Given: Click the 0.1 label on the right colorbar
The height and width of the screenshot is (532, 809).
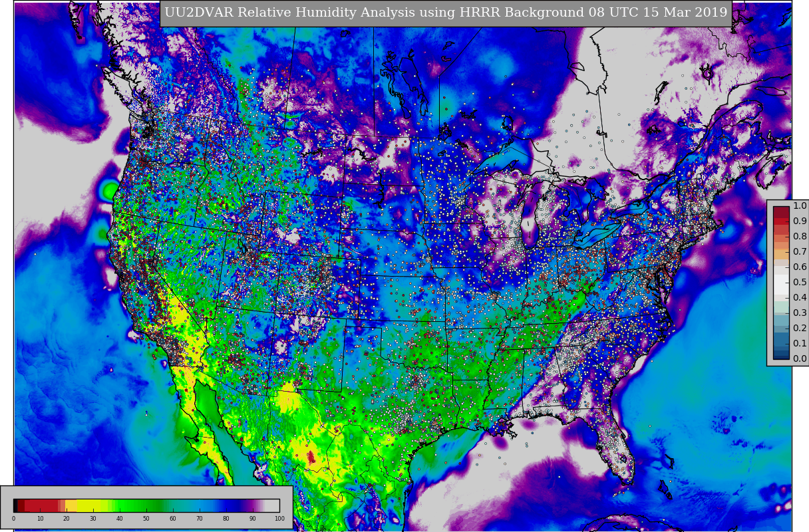Looking at the screenshot, I should 800,343.
